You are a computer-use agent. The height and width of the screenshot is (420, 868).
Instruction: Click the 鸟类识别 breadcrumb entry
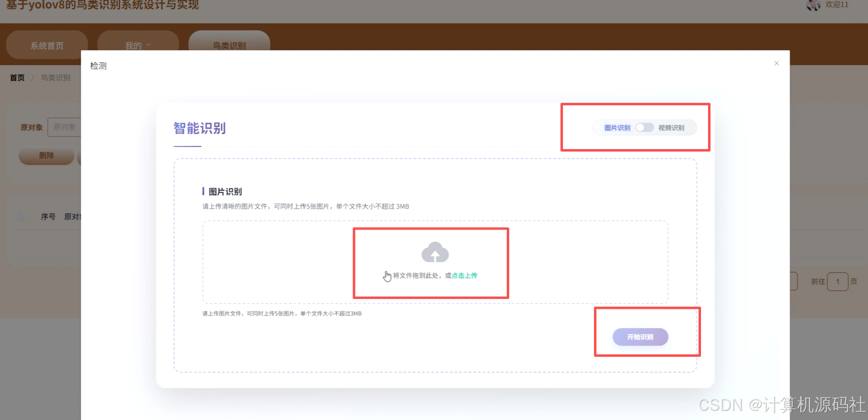[56, 77]
